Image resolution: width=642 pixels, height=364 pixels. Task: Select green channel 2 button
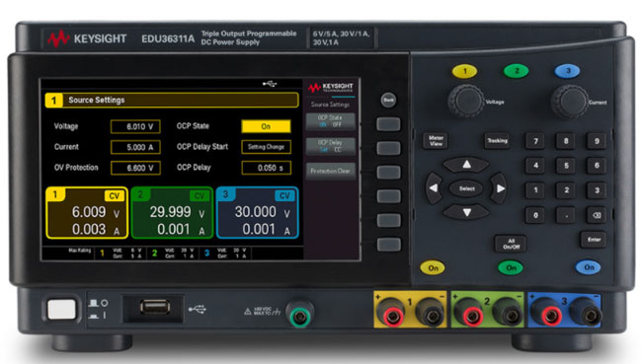[516, 71]
